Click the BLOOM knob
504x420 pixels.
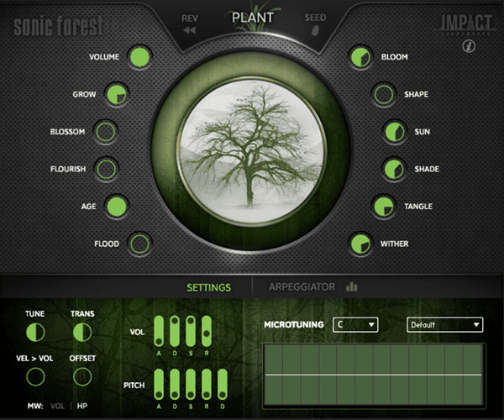point(360,57)
